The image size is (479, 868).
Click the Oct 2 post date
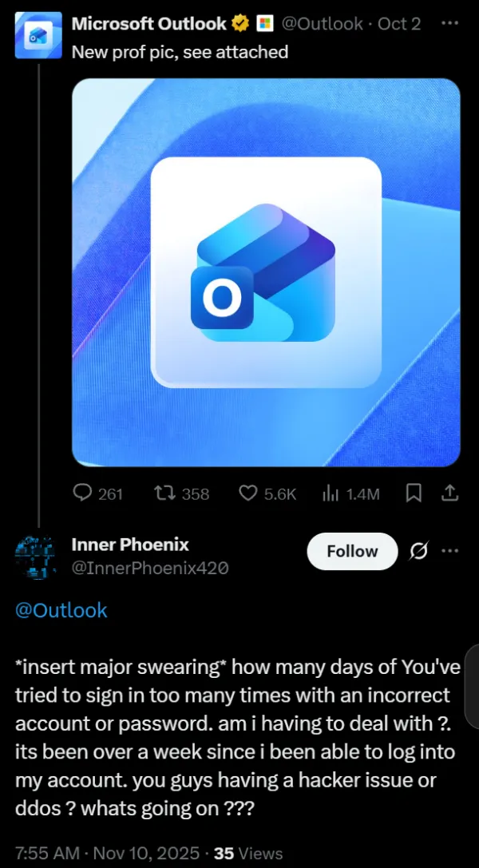(x=399, y=24)
